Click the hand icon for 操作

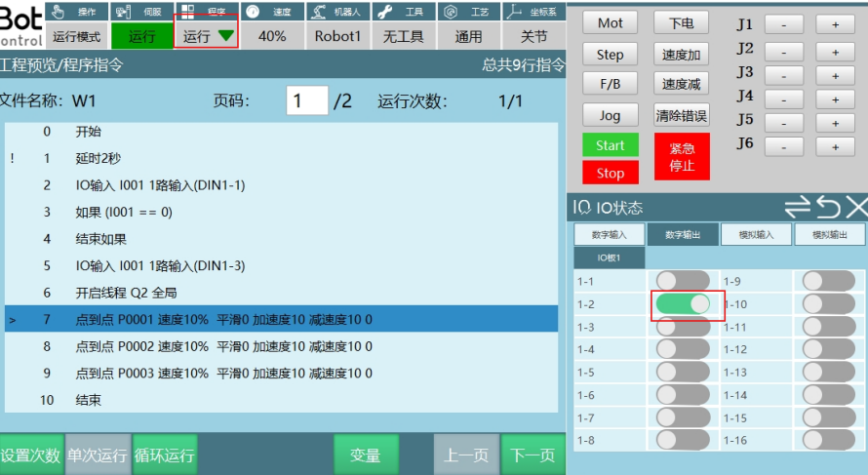tap(59, 12)
